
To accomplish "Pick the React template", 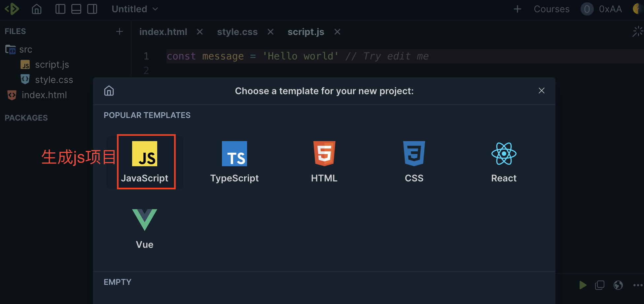I will [x=504, y=162].
